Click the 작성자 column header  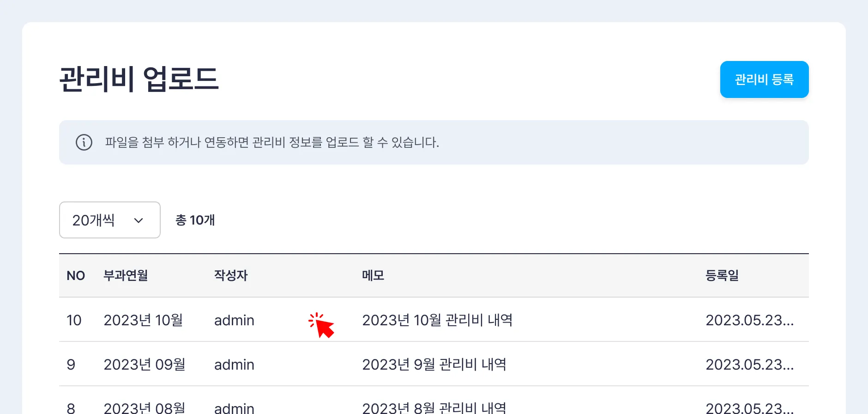(231, 275)
